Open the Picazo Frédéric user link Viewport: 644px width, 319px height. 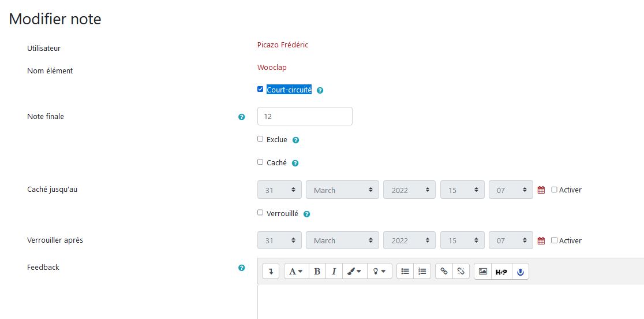coord(283,45)
